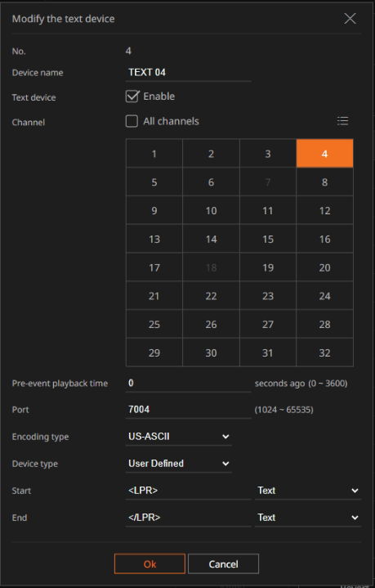Open the End delimiter Text type dropdown
This screenshot has height=588, width=375.
click(308, 518)
